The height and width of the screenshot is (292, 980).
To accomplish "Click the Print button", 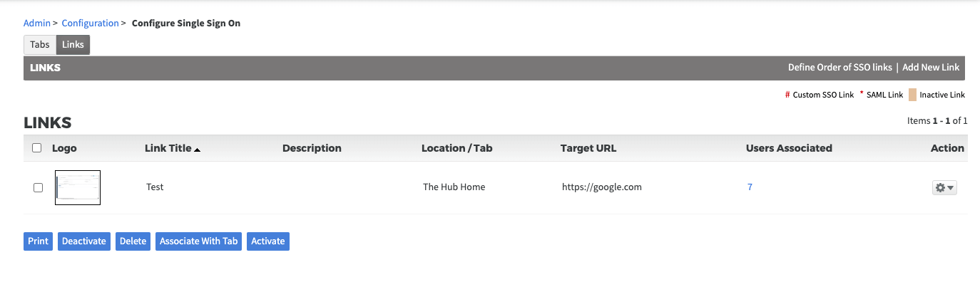I will [39, 241].
